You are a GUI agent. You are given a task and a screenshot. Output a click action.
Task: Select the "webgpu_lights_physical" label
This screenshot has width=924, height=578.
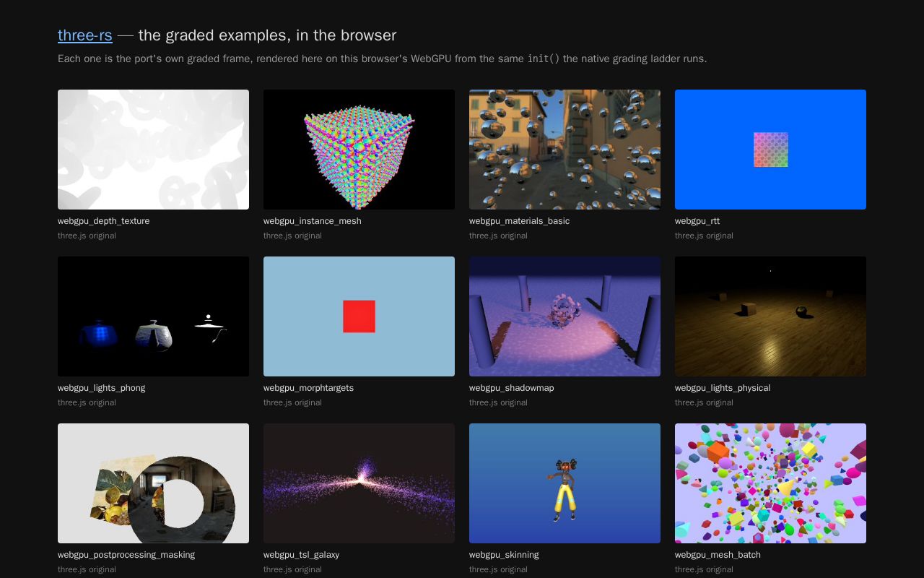pos(723,388)
